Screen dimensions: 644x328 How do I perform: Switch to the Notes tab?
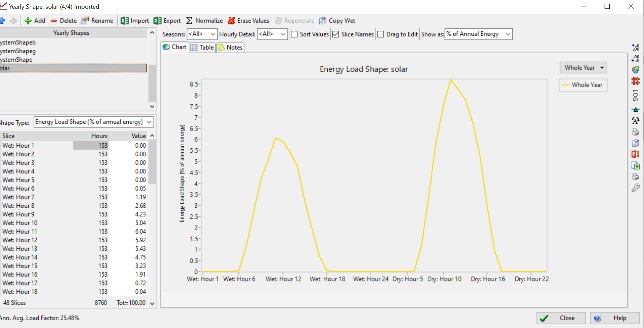[x=230, y=48]
